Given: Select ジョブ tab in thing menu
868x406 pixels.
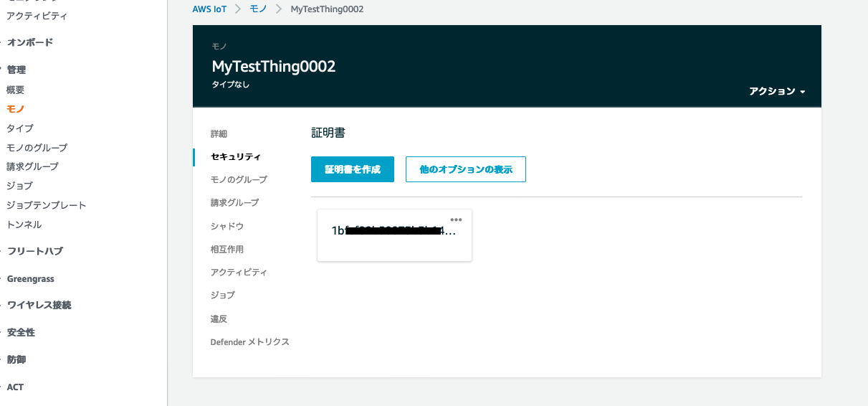Looking at the screenshot, I should (223, 295).
